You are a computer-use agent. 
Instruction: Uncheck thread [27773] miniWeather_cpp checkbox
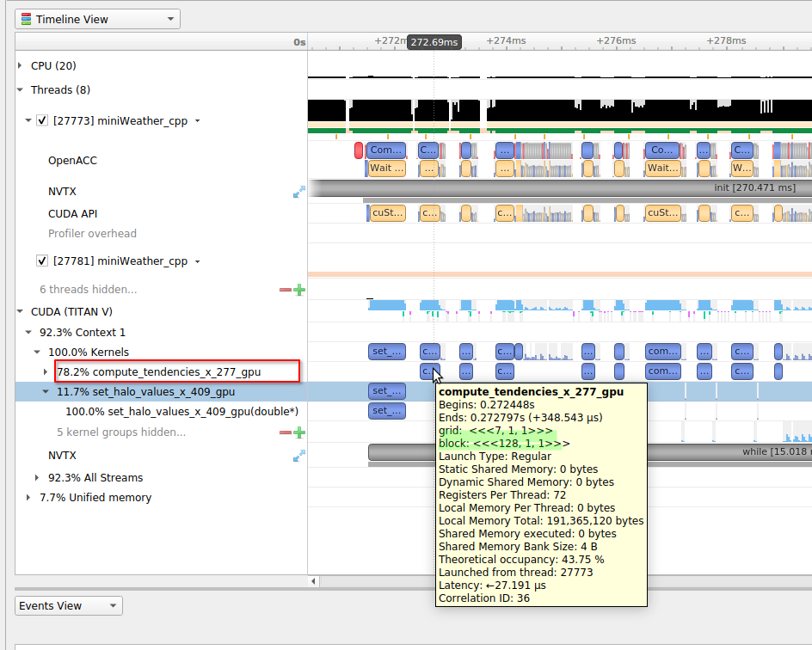click(x=42, y=121)
